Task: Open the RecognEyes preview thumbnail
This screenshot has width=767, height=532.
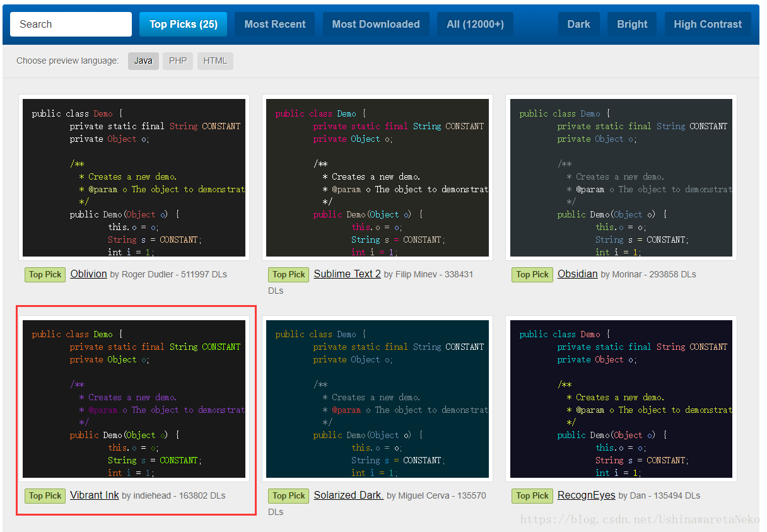Action: coord(621,398)
